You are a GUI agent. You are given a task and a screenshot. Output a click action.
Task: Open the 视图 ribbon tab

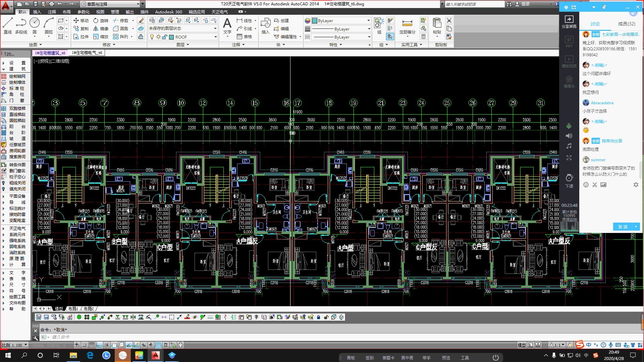point(100,12)
